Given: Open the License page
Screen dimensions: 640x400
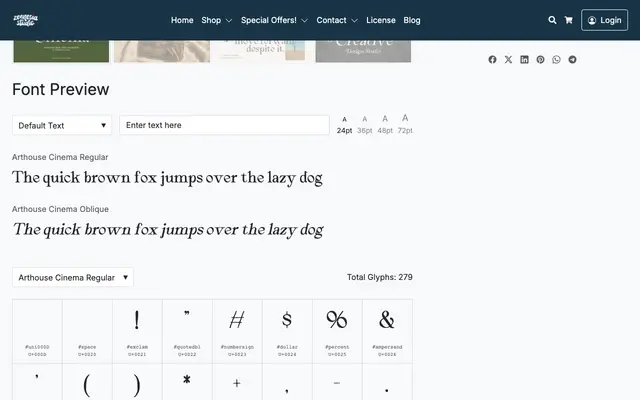Looking at the screenshot, I should (x=380, y=20).
